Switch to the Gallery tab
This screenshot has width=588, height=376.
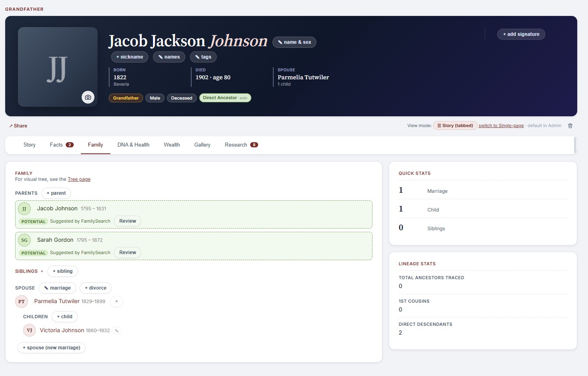202,145
